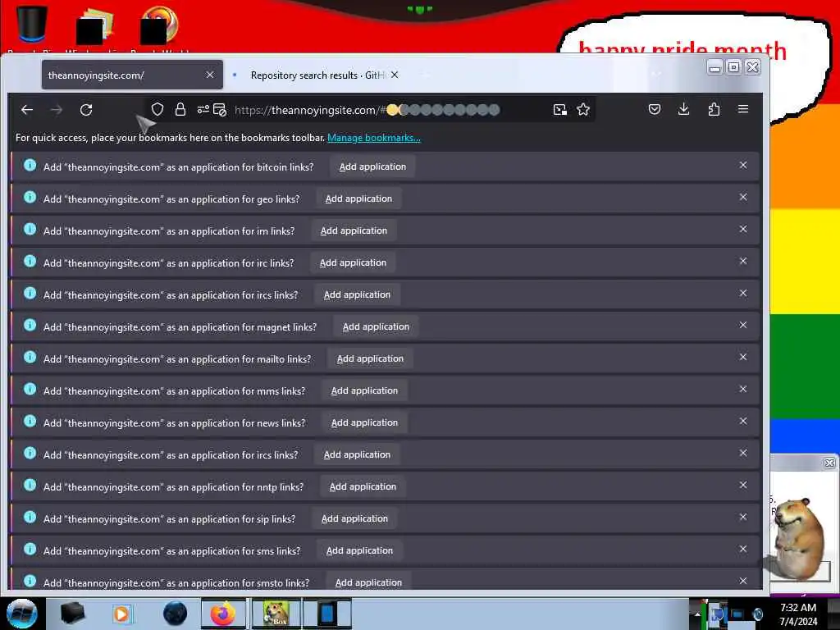Open the Windows Start orb

(x=21, y=614)
